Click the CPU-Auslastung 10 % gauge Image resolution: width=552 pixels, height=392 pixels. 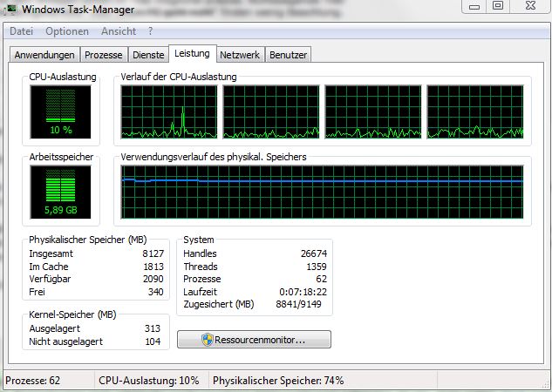[x=60, y=112]
